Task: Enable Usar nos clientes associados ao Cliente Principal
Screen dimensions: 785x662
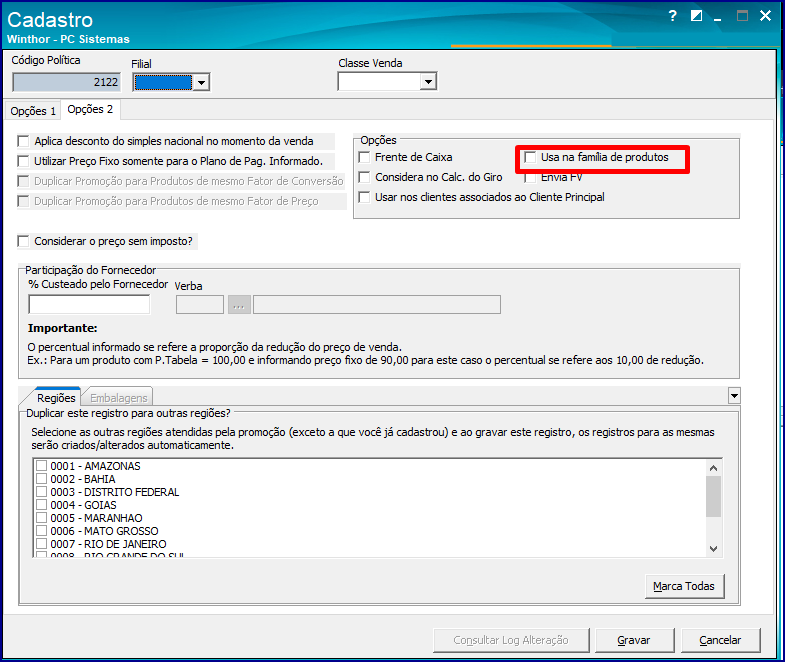Action: [x=364, y=197]
